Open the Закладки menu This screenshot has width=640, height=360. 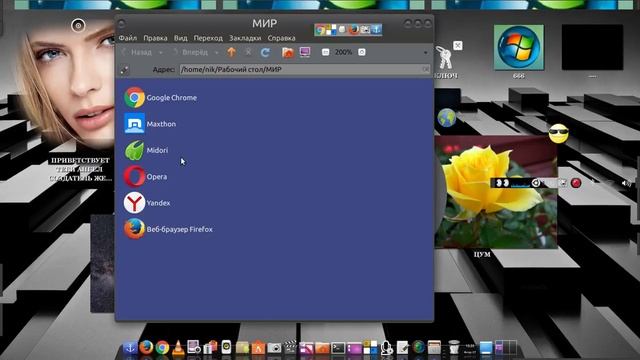pyautogui.click(x=245, y=38)
